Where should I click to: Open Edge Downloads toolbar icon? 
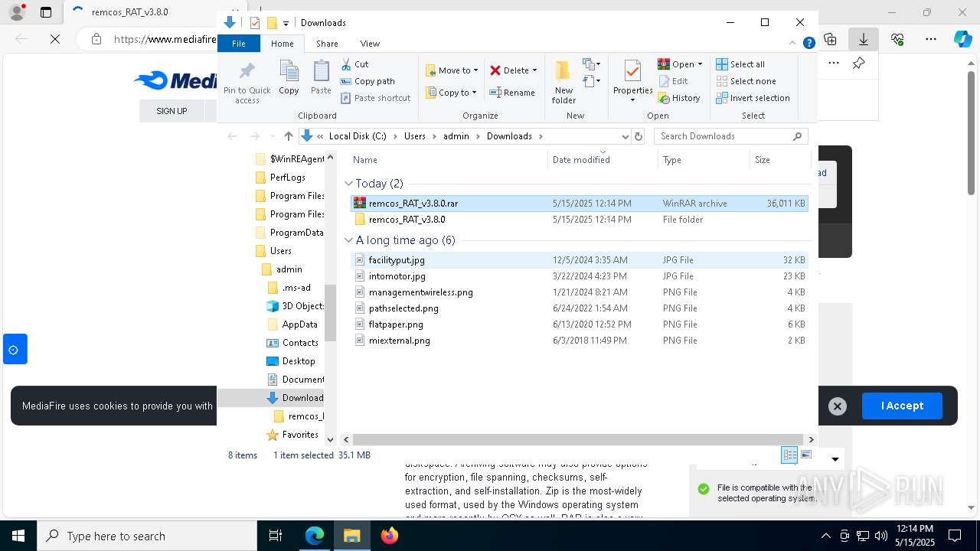[x=864, y=39]
